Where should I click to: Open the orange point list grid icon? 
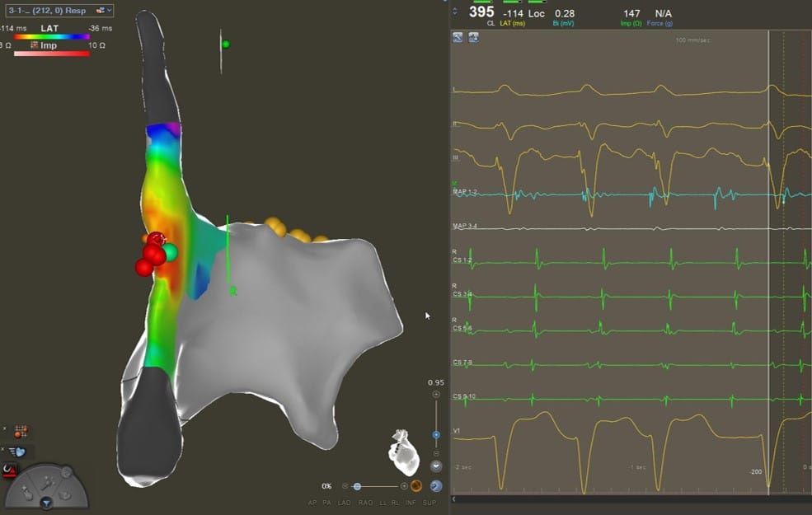pyautogui.click(x=21, y=431)
